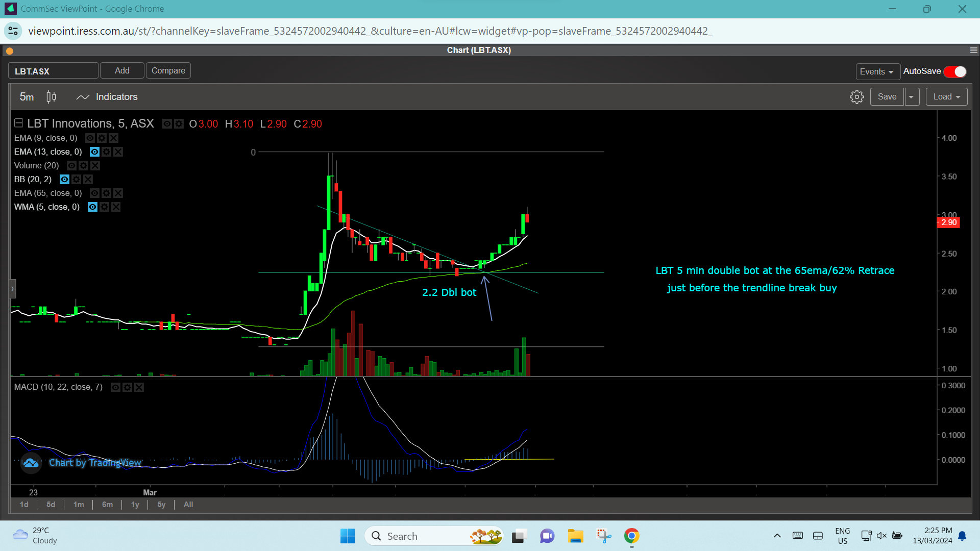Remove the EMA (9, close, 0) indicator
The height and width of the screenshot is (551, 980).
point(113,138)
